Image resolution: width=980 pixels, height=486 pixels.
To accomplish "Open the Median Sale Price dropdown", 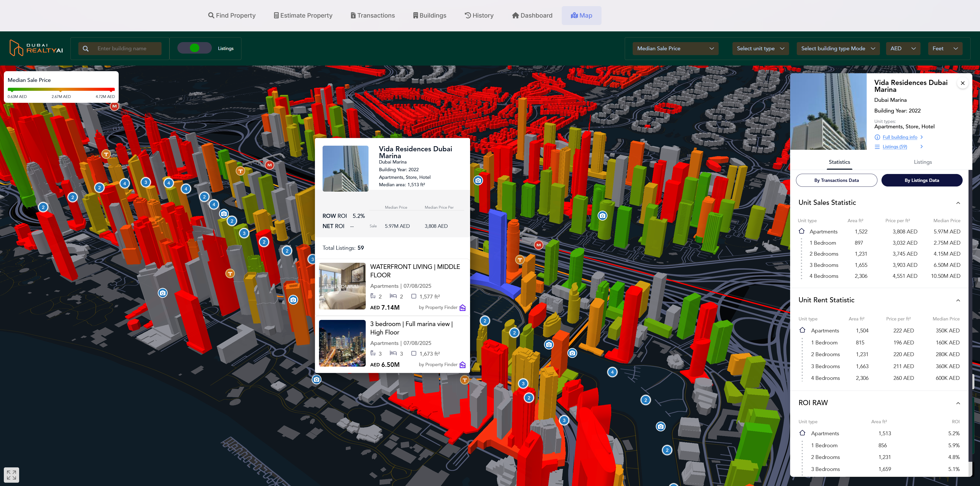I will [675, 49].
